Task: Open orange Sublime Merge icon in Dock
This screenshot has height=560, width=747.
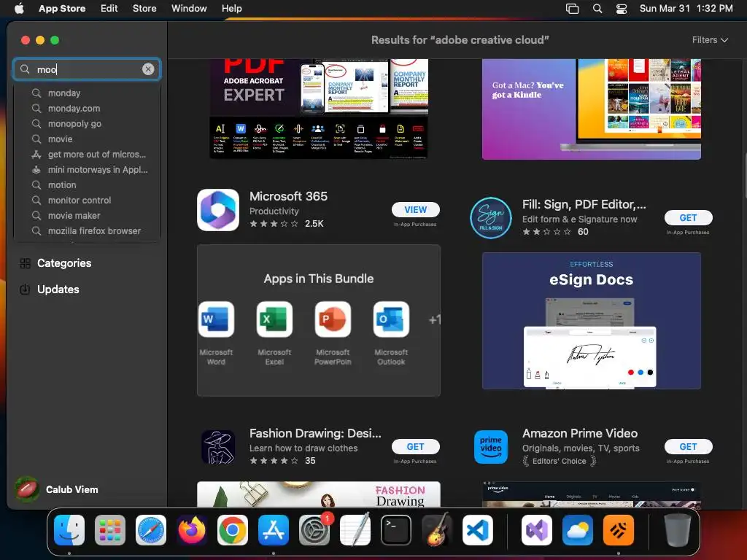Action: (x=619, y=530)
